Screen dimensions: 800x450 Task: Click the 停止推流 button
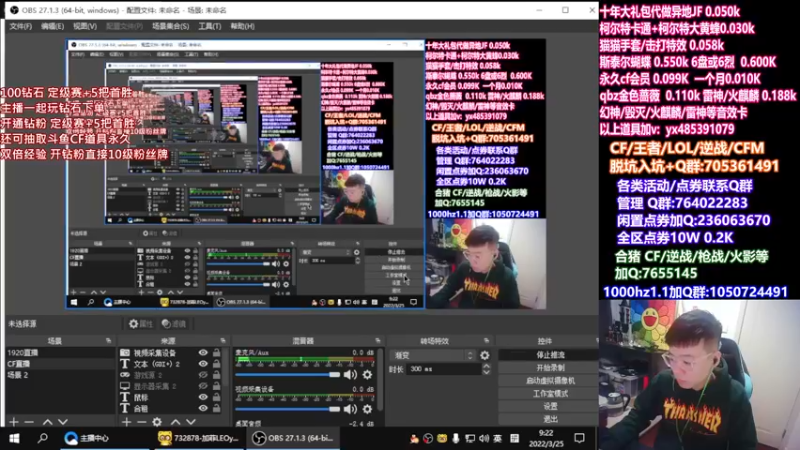click(549, 355)
